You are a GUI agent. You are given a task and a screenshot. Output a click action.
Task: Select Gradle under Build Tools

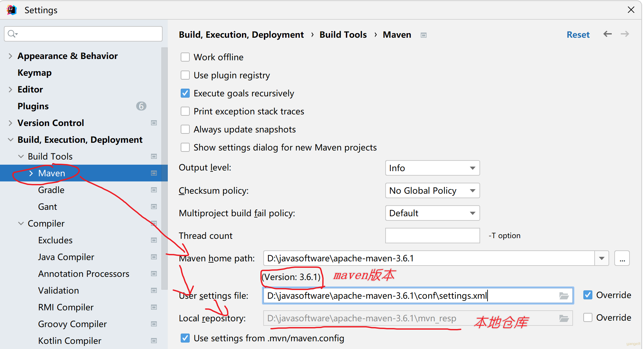click(51, 190)
